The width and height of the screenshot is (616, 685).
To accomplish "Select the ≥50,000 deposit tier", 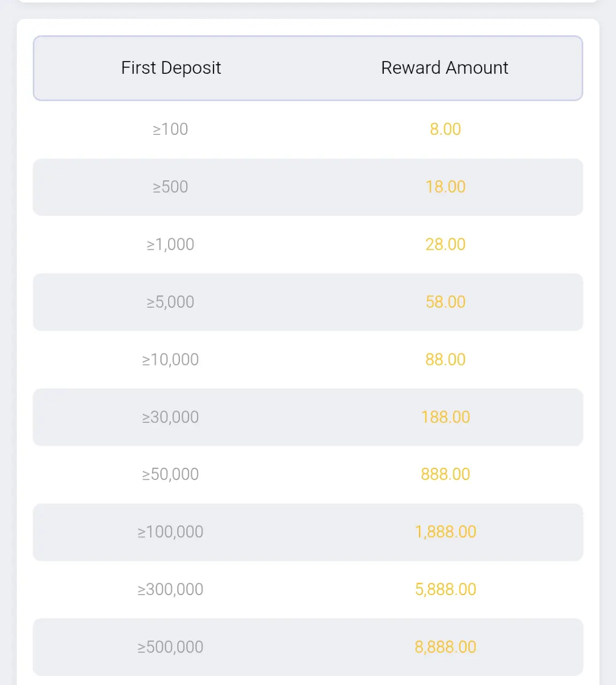I will [170, 474].
